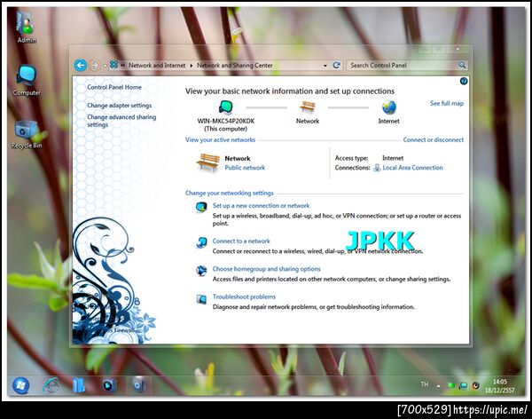This screenshot has width=532, height=419.
Task: Click the network tray icon
Action: tap(463, 385)
